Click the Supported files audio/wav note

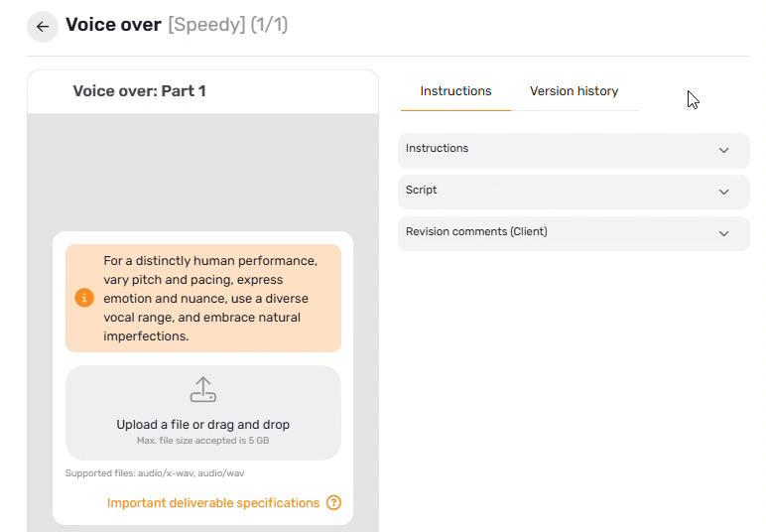coord(155,473)
